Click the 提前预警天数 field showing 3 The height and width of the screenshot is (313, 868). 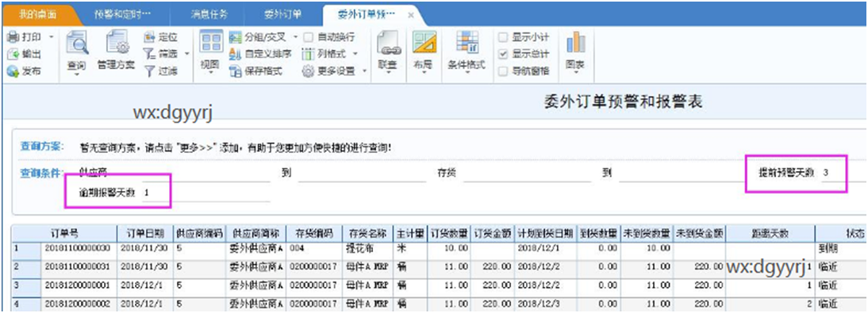[843, 173]
